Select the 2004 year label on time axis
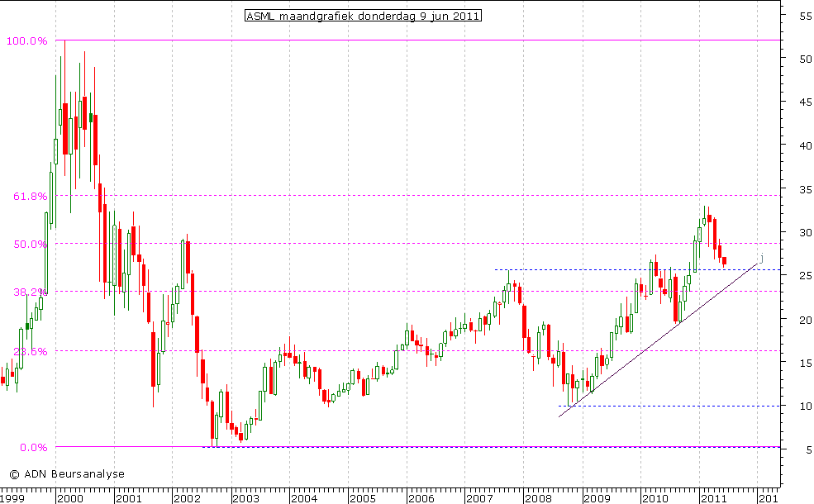 click(304, 498)
